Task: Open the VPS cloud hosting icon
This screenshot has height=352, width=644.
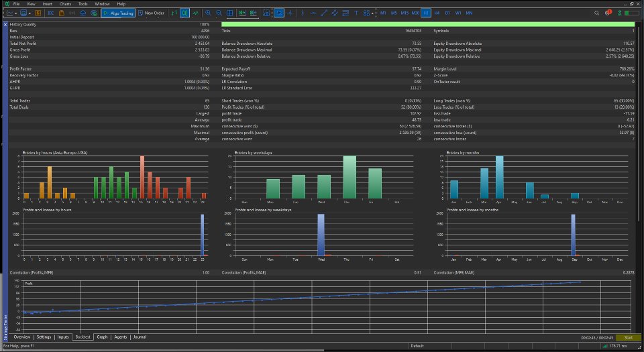Action: pos(83,13)
